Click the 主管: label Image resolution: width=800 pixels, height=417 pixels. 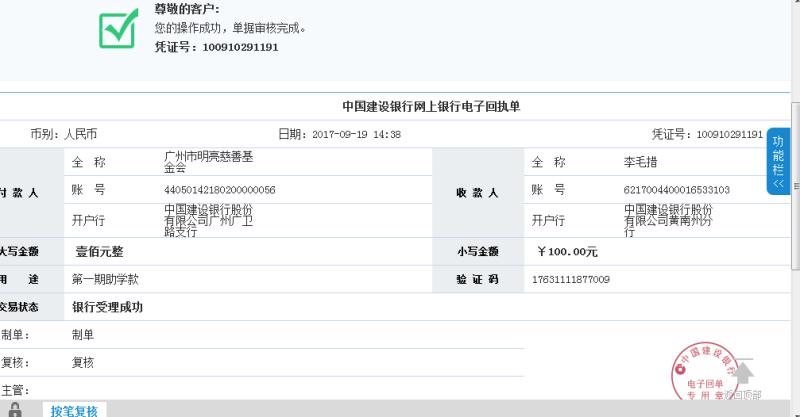[x=15, y=390]
